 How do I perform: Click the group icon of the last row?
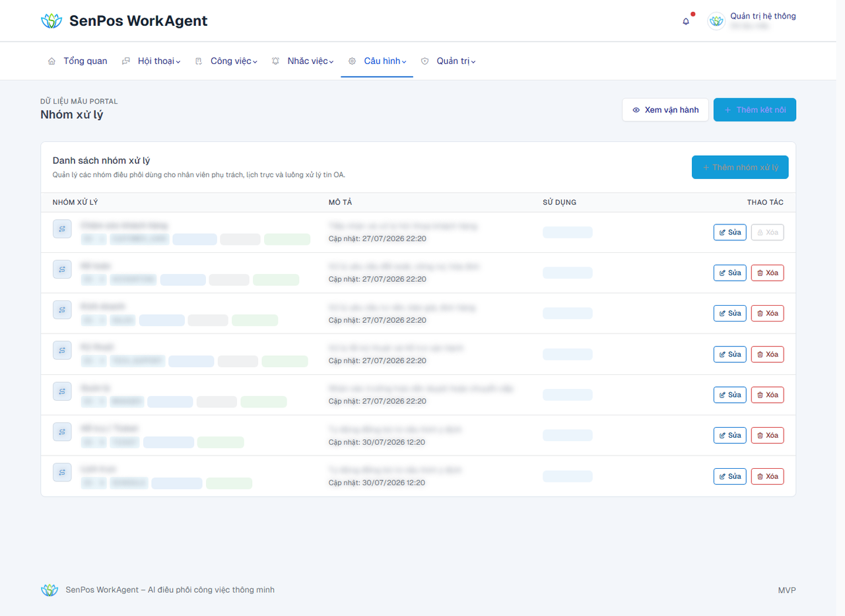click(x=62, y=472)
